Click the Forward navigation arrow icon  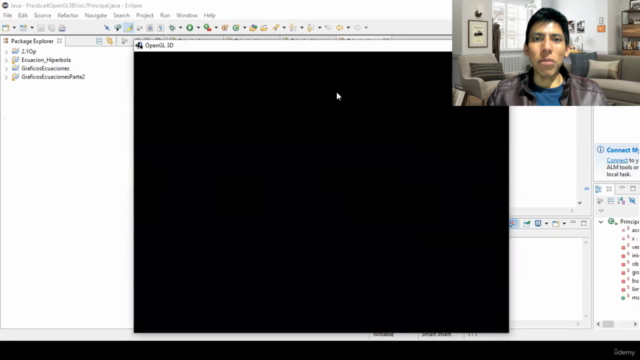(x=357, y=28)
